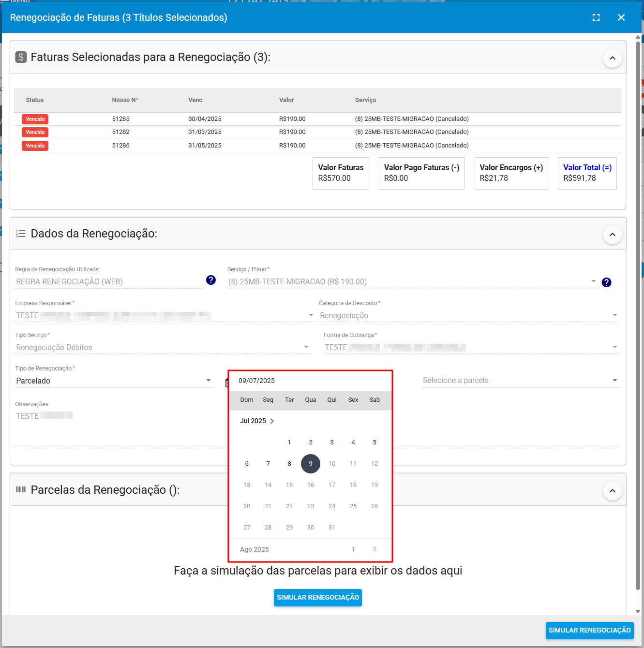Open help for Regra de Renegociação

click(x=211, y=280)
